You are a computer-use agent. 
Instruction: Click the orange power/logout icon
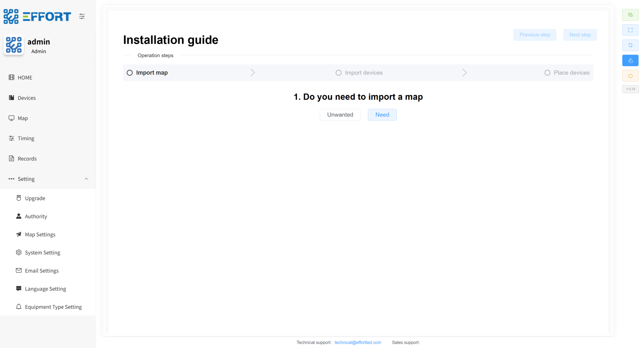tap(630, 76)
